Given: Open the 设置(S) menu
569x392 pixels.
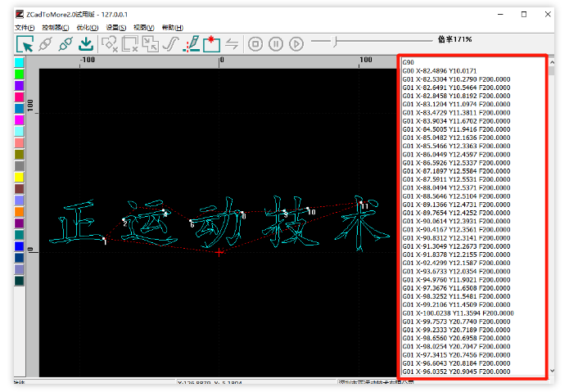Looking at the screenshot, I should [x=116, y=28].
